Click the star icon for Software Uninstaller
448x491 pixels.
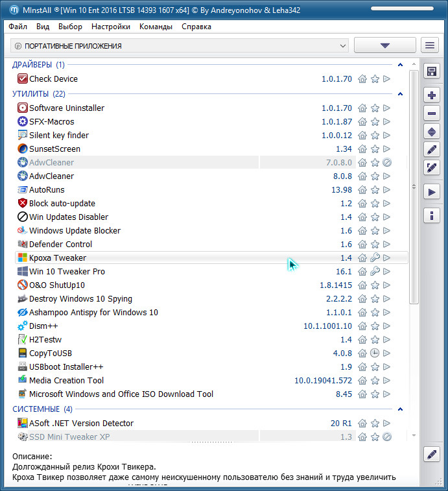[375, 108]
